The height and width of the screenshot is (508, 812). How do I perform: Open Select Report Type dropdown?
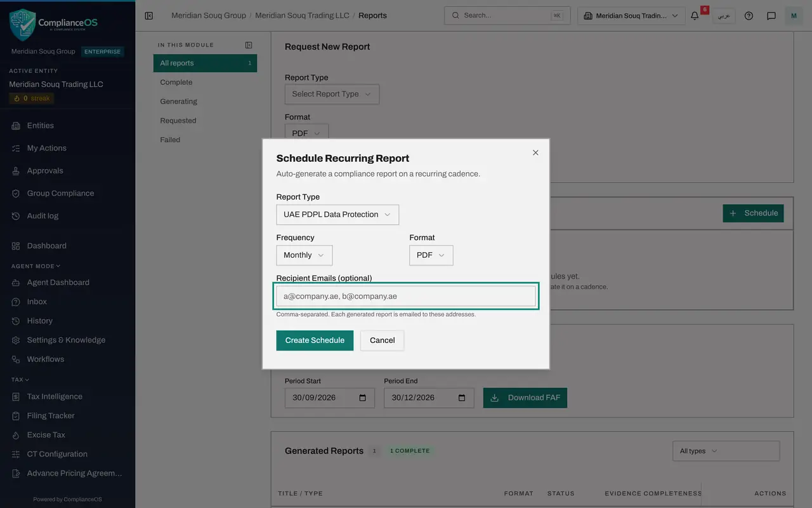click(x=332, y=94)
